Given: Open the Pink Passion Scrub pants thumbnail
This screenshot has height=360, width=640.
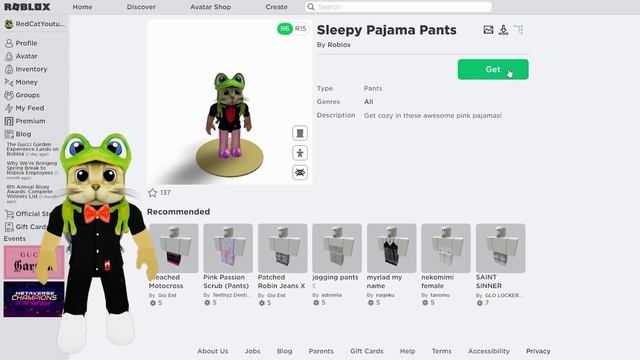Looking at the screenshot, I should point(228,248).
